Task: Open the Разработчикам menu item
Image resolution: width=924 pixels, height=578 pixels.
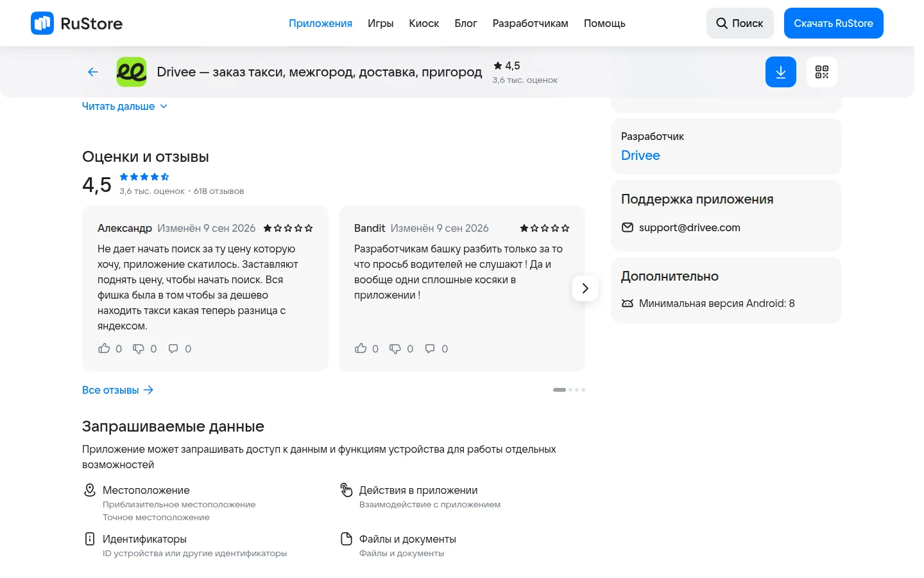Action: 531,23
